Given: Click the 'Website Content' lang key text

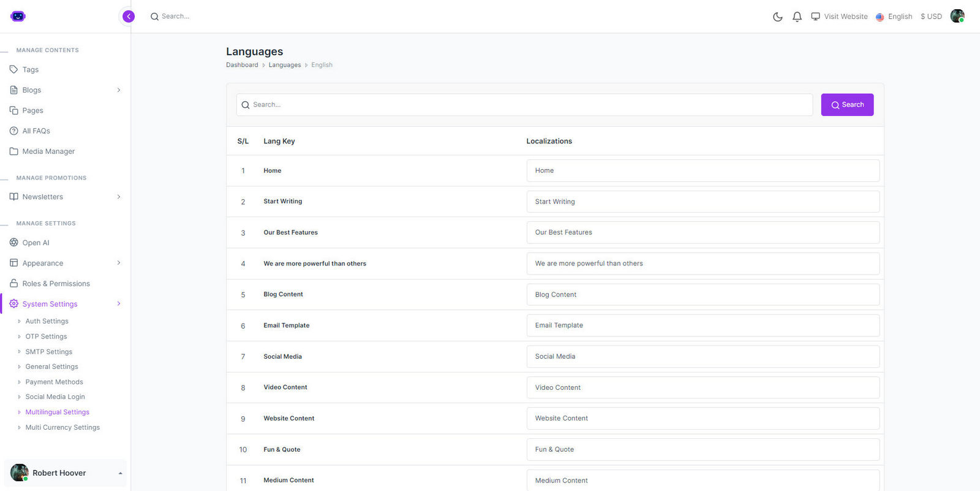Looking at the screenshot, I should (x=289, y=418).
